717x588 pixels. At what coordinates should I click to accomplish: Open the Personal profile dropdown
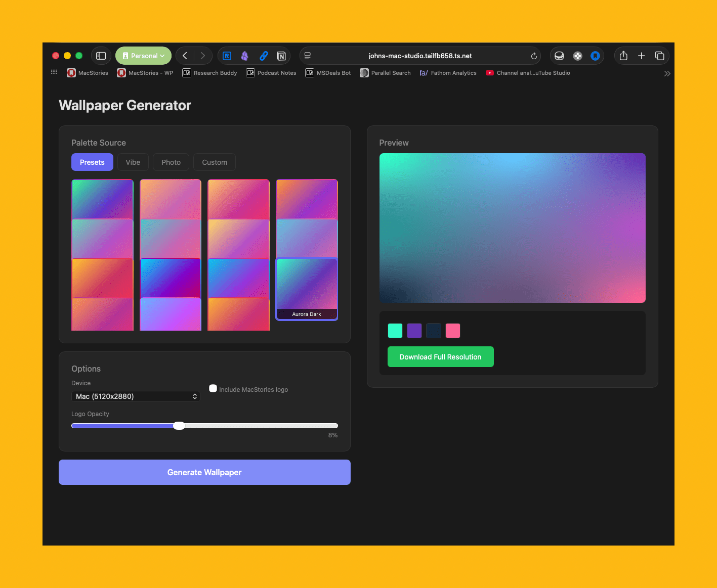click(x=144, y=56)
